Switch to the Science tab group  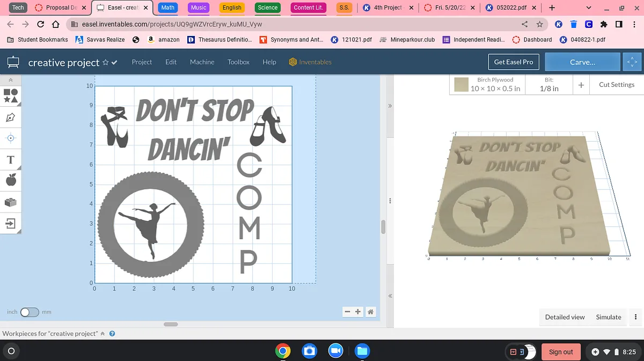[267, 8]
